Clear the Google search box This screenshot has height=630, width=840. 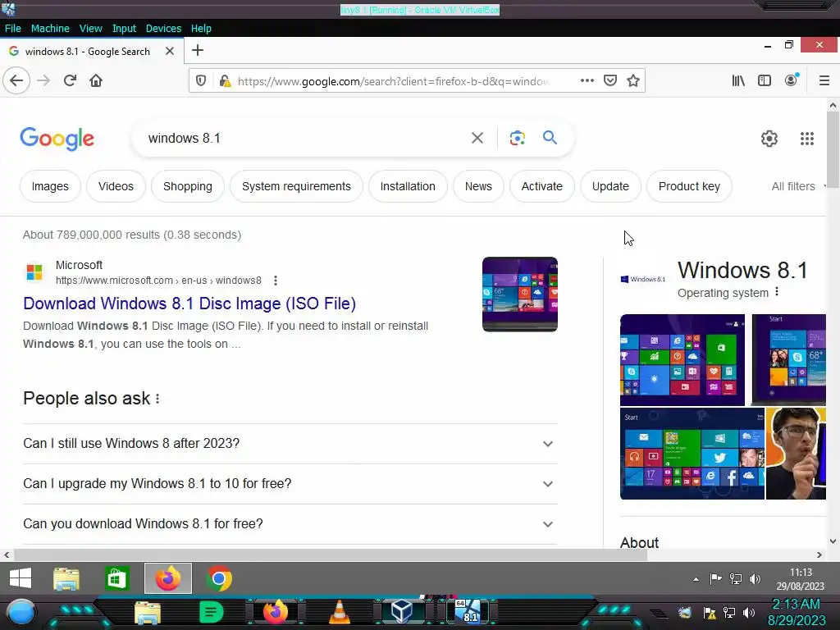tap(477, 138)
